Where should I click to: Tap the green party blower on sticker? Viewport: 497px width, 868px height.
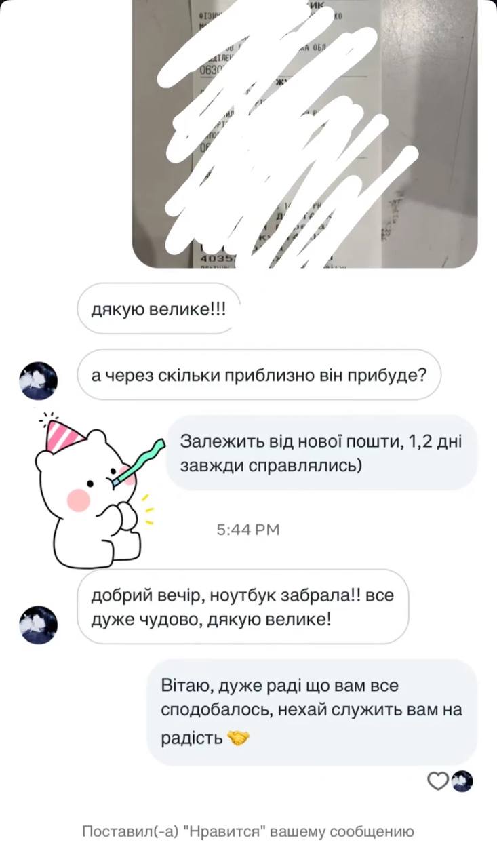[x=139, y=461]
